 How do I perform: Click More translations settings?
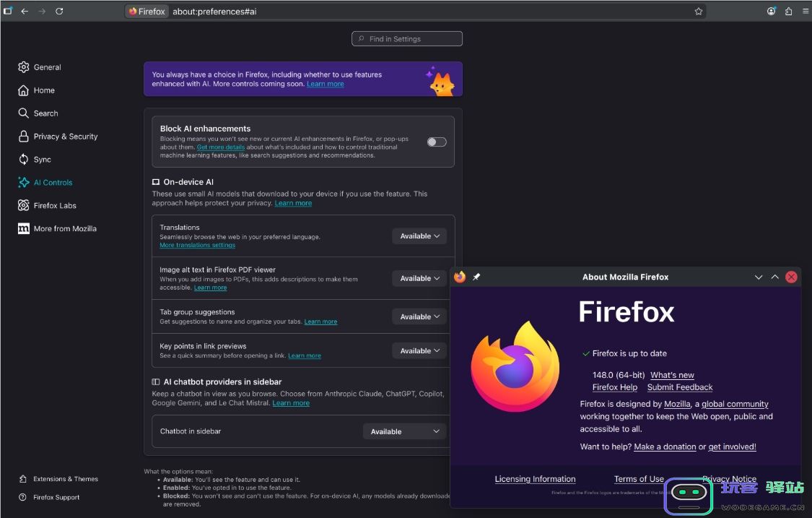coord(197,245)
